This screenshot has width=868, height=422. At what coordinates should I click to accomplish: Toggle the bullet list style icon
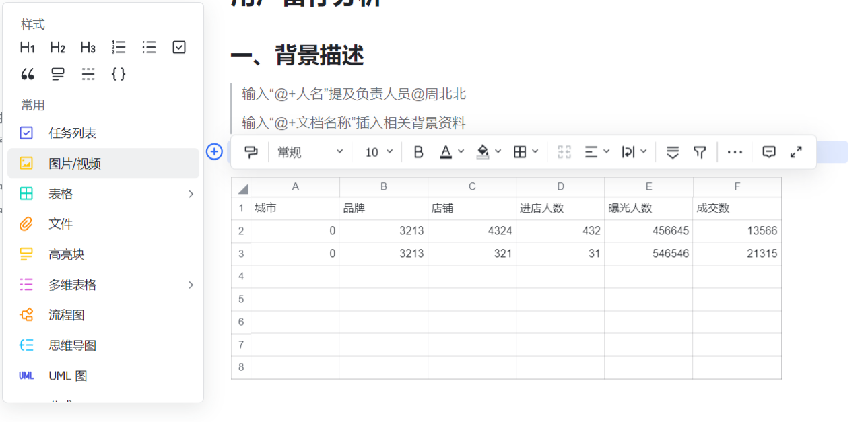pyautogui.click(x=148, y=47)
